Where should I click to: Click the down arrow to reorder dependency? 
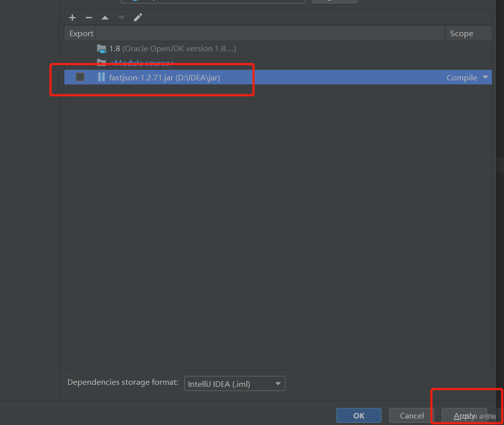[x=121, y=17]
